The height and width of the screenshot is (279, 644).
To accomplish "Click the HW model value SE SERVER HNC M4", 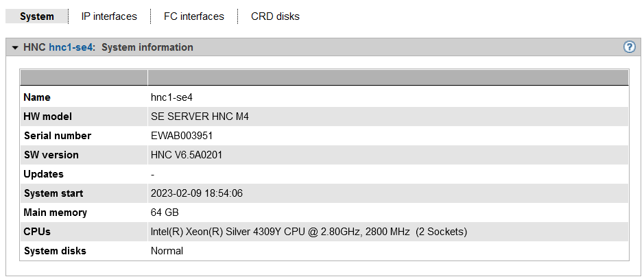I will [200, 117].
